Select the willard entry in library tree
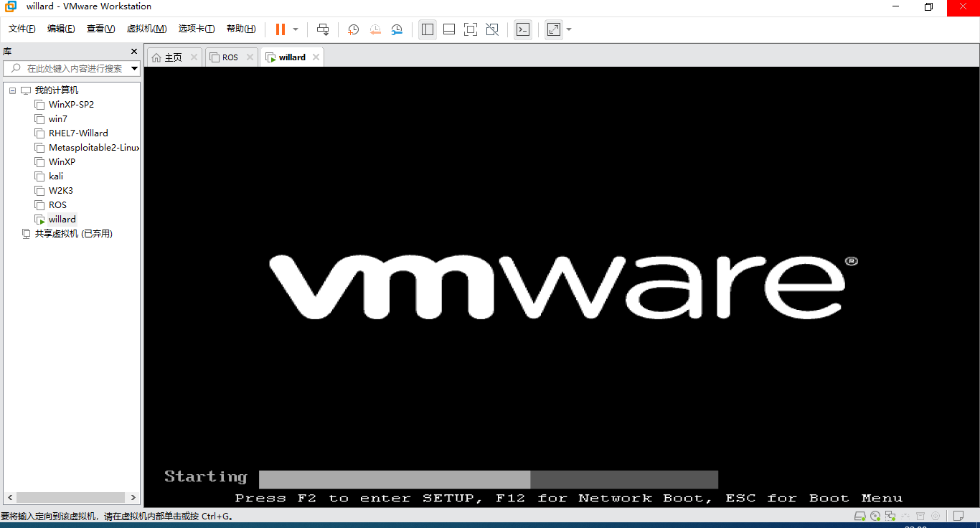980x528 pixels. (62, 220)
